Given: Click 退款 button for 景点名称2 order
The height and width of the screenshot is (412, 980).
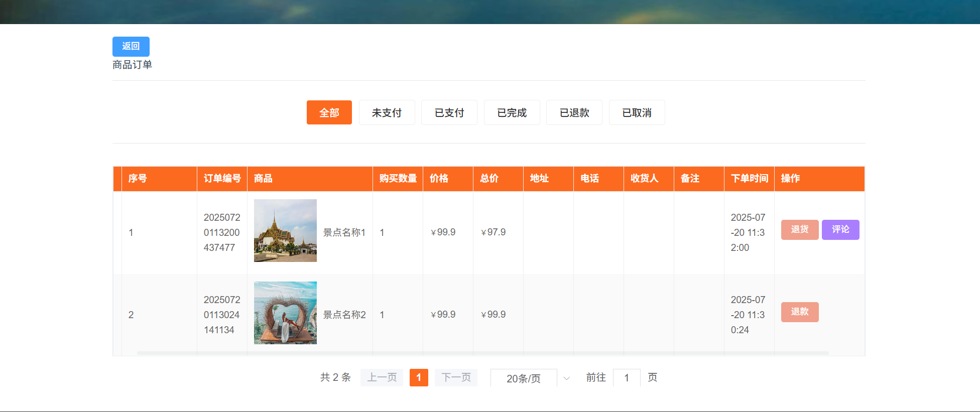Looking at the screenshot, I should 800,312.
